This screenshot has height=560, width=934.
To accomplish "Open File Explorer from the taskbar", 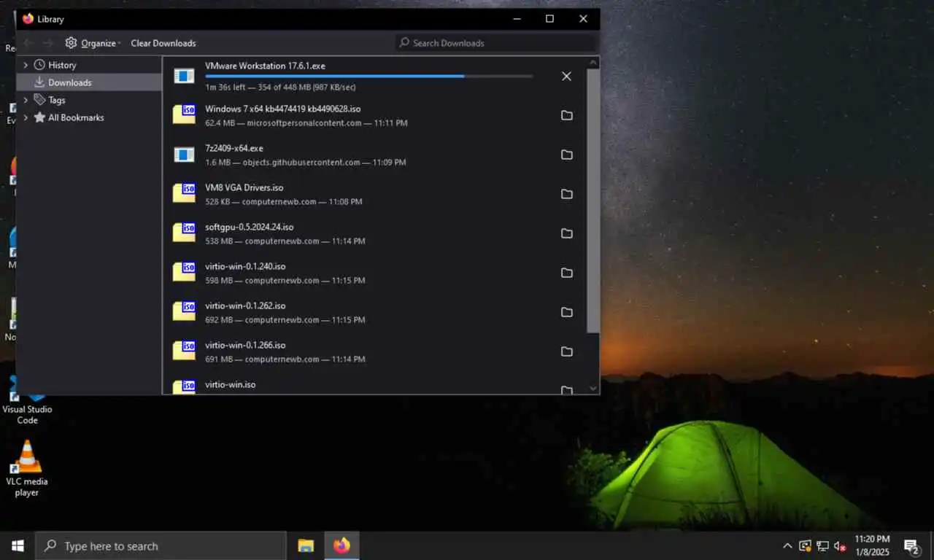I will pos(306,545).
